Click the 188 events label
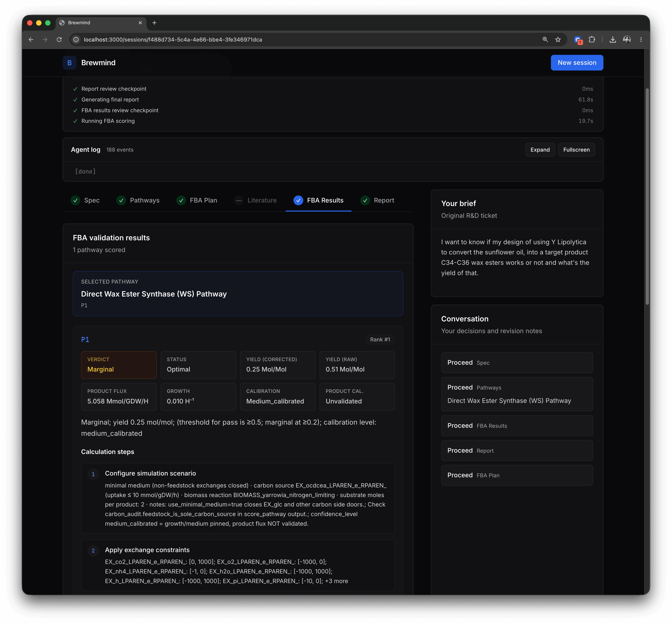The image size is (672, 624). [x=120, y=150]
